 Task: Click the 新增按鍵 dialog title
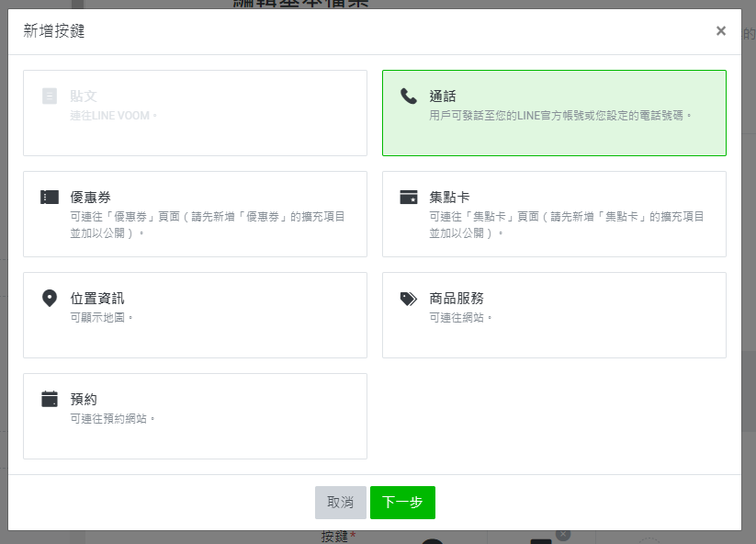click(x=43, y=30)
